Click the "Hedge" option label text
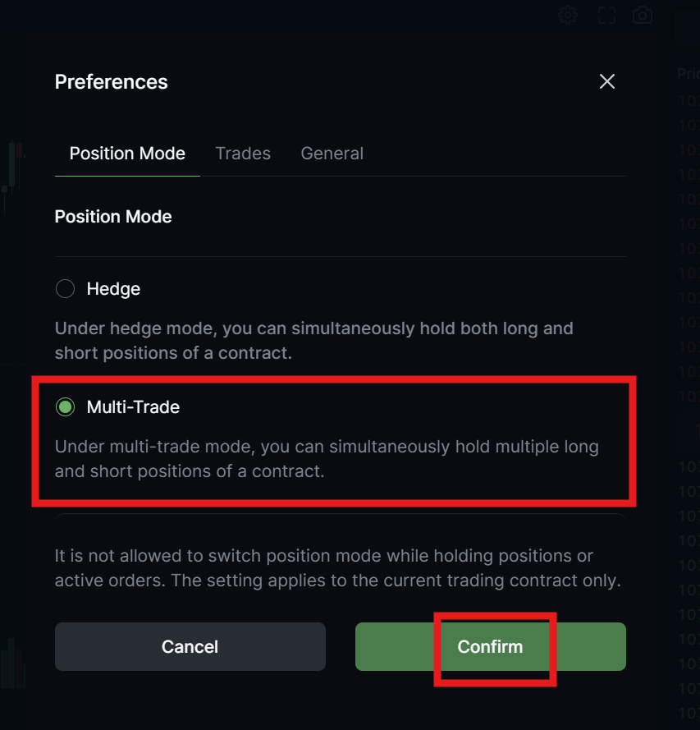The height and width of the screenshot is (730, 700). (113, 289)
